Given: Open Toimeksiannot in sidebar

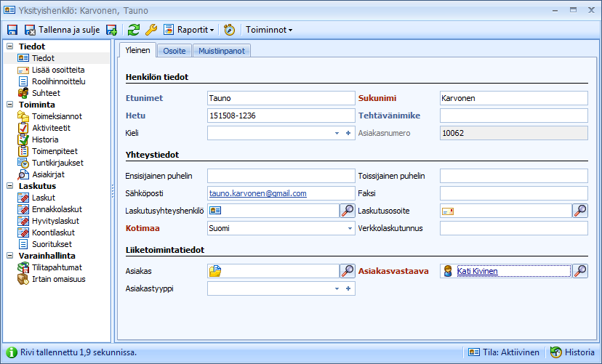Looking at the screenshot, I should coord(49,116).
